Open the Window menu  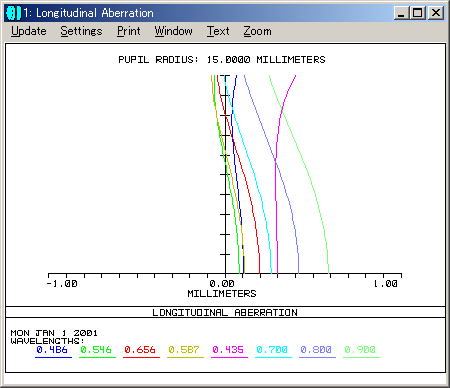pyautogui.click(x=173, y=31)
